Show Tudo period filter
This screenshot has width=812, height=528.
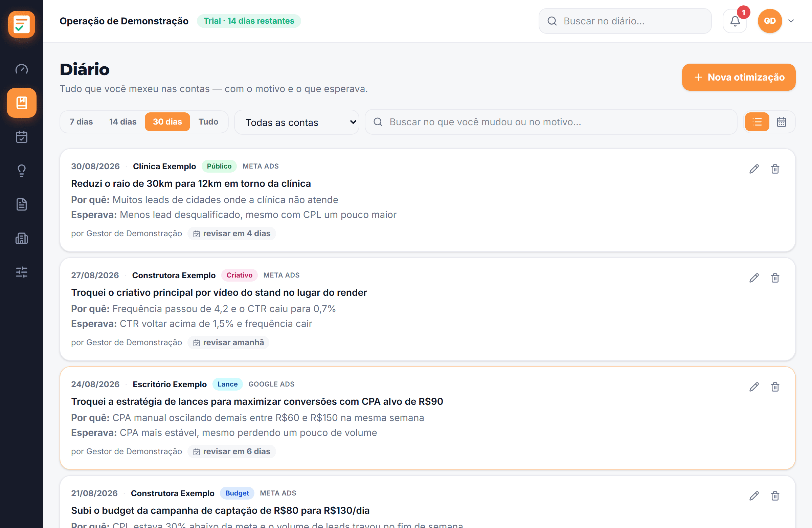point(208,122)
